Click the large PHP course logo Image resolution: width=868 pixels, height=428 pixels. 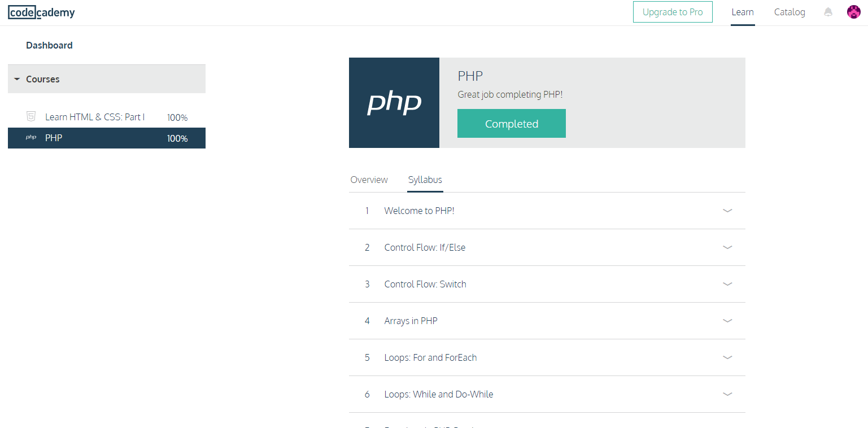[x=394, y=103]
